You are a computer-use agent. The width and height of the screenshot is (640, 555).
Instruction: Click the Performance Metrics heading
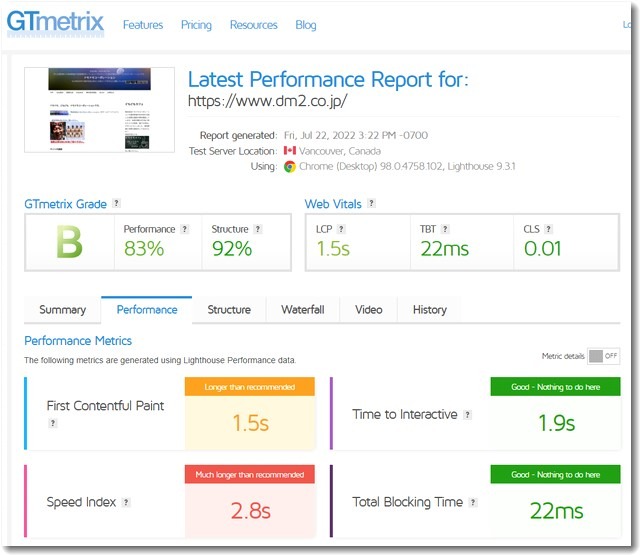[78, 341]
